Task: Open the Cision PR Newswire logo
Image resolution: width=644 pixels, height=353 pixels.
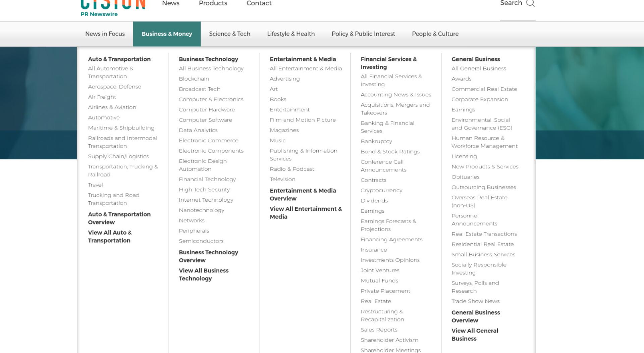Action: (x=113, y=8)
